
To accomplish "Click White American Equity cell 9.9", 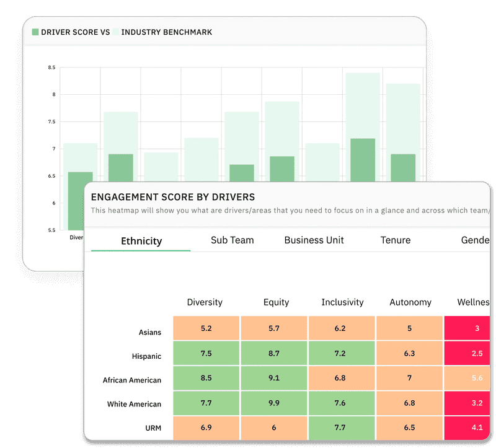I will point(274,403).
